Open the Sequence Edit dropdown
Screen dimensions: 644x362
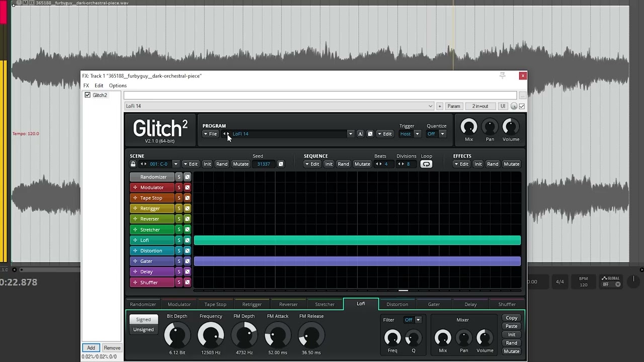312,164
